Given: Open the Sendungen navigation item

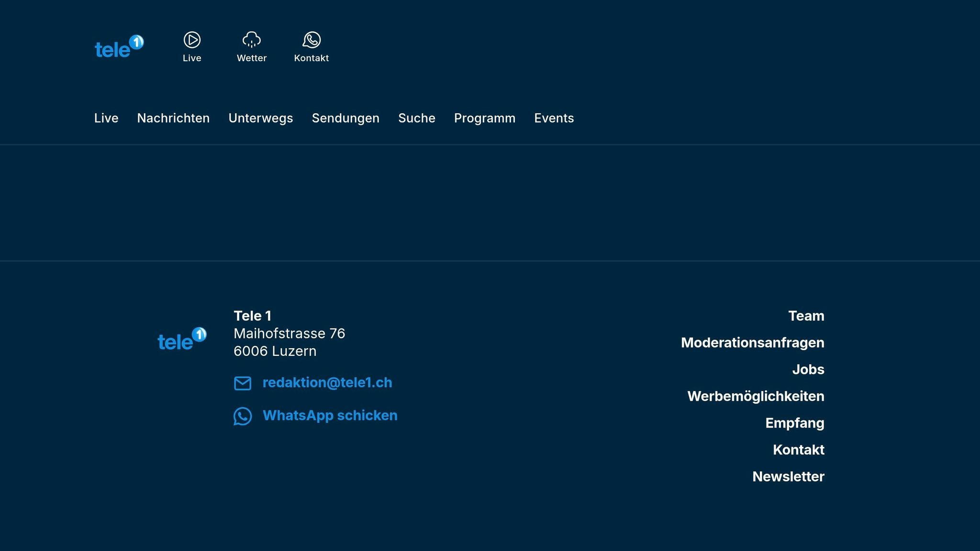Looking at the screenshot, I should click(345, 118).
